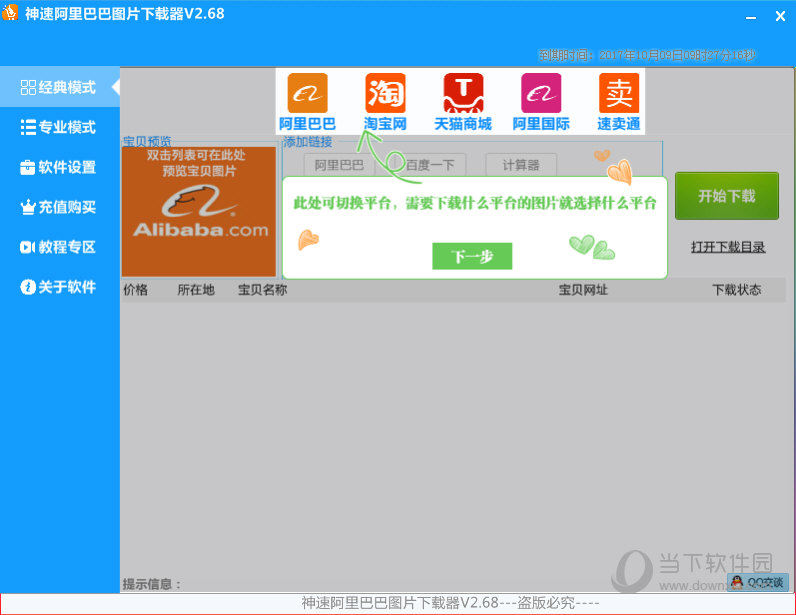Click the 提示信息 label

(x=152, y=584)
